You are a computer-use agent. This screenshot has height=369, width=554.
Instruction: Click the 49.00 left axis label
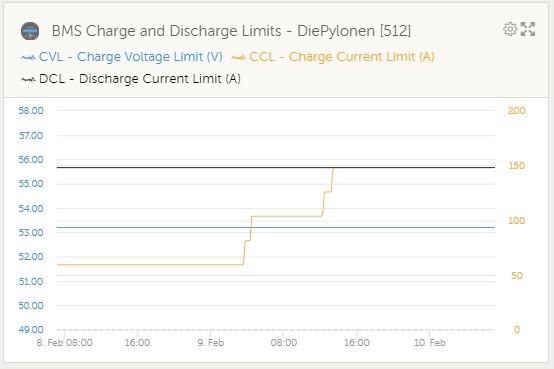(31, 330)
